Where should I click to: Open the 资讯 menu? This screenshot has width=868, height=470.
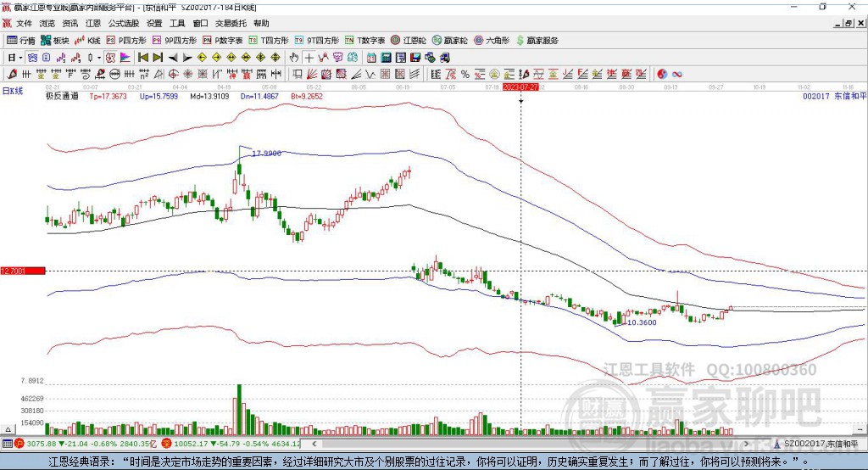pos(70,23)
